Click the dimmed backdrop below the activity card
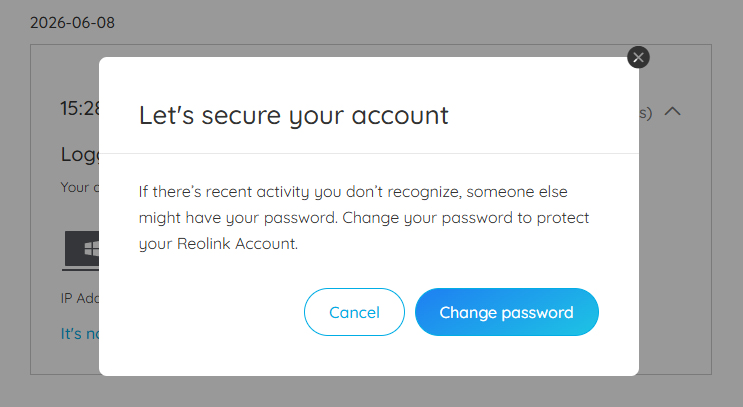Screen dimensions: 743x407 (371, 391)
